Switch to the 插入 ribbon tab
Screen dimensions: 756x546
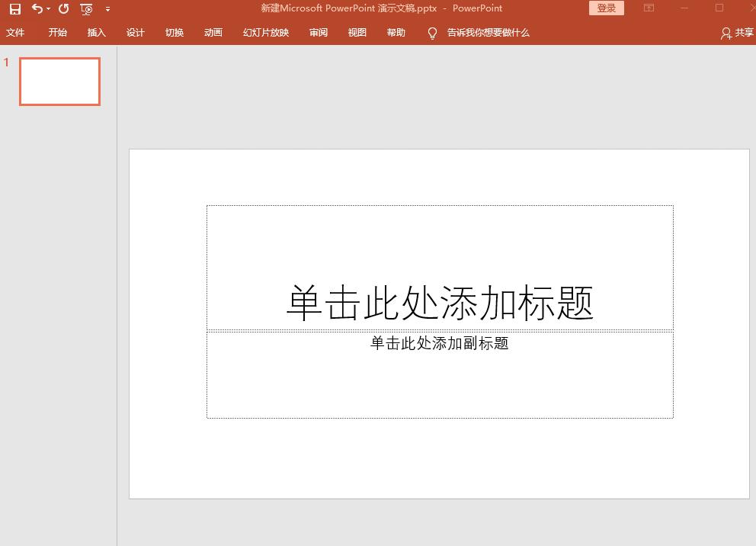point(96,33)
